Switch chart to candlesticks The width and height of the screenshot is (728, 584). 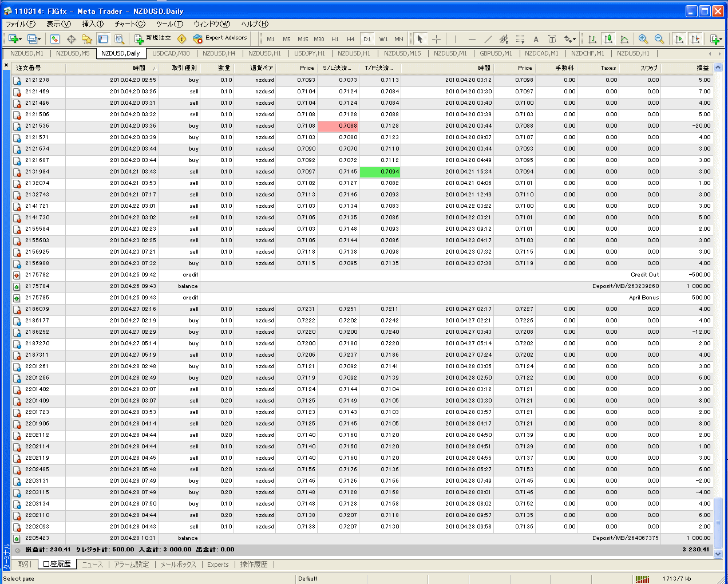coord(608,39)
